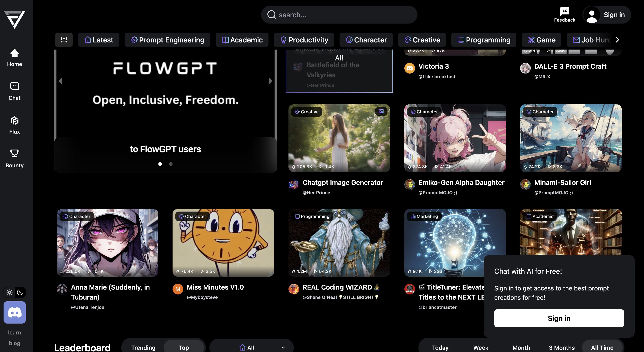Filter leaderboard by 3 Months
This screenshot has width=644, height=352.
click(561, 348)
